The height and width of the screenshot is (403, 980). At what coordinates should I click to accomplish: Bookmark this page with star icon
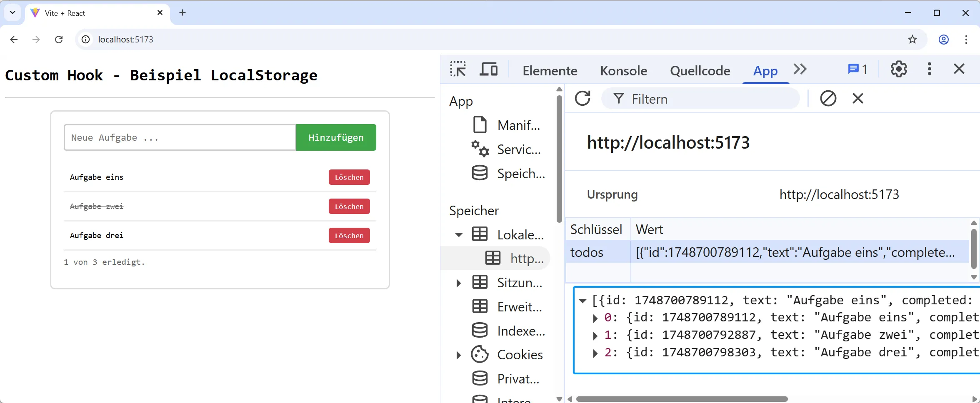912,40
